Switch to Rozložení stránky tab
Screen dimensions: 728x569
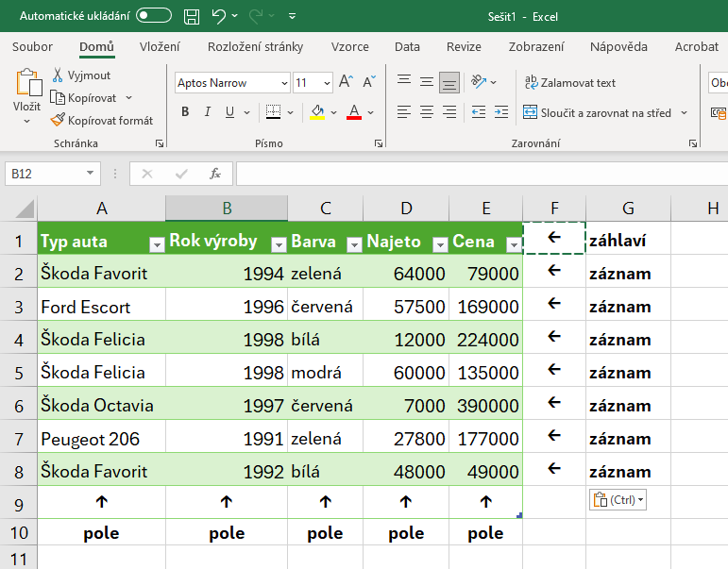point(255,47)
